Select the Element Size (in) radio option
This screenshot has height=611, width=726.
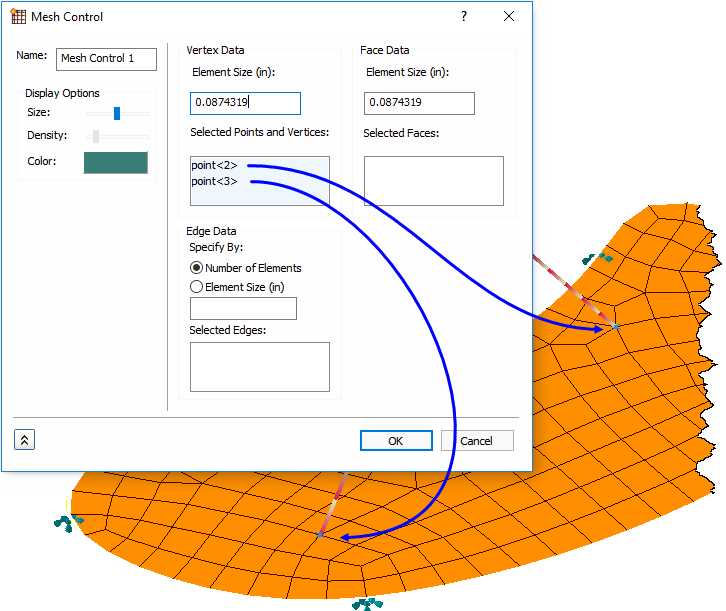click(x=197, y=286)
